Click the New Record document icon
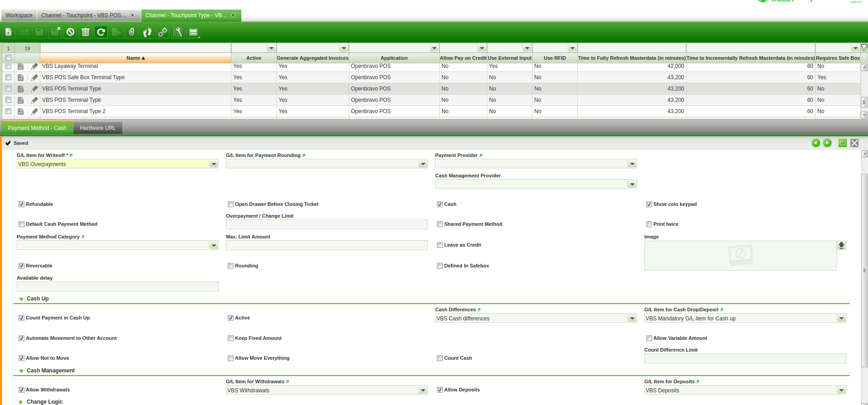Image resolution: width=868 pixels, height=405 pixels. point(9,32)
